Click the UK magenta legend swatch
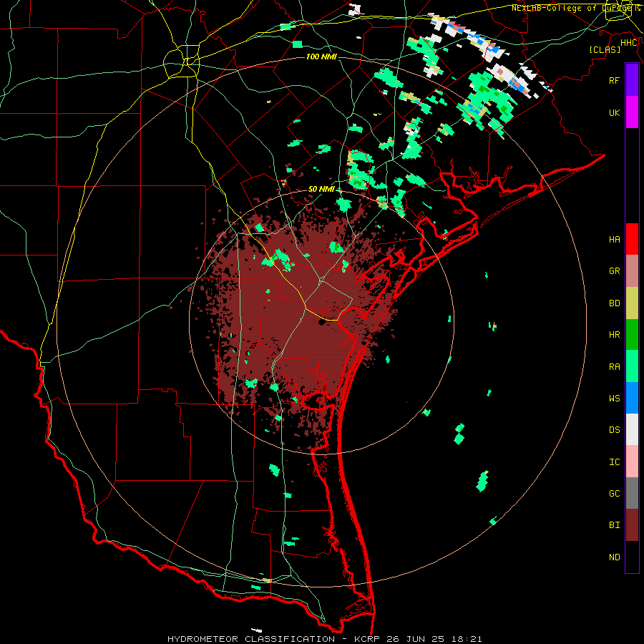The height and width of the screenshot is (644, 644). pyautogui.click(x=632, y=112)
